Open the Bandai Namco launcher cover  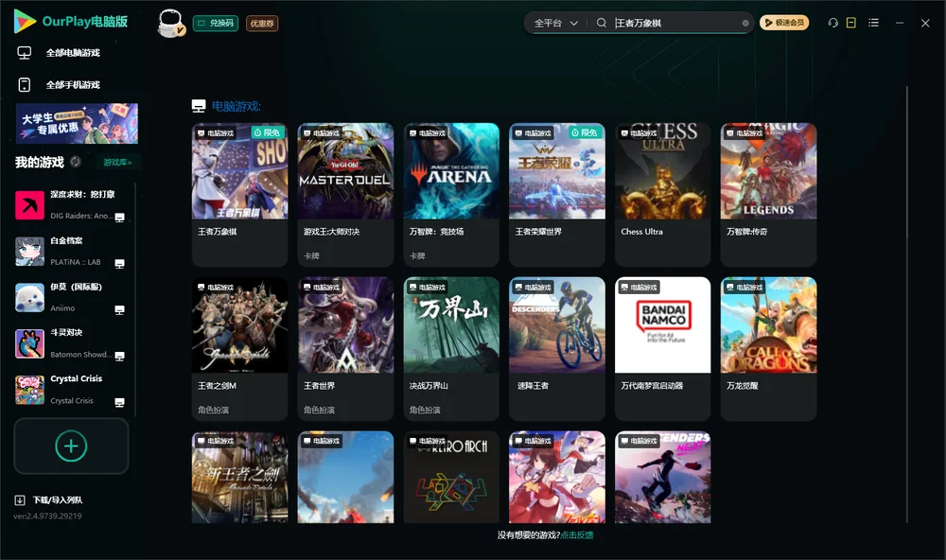click(663, 324)
